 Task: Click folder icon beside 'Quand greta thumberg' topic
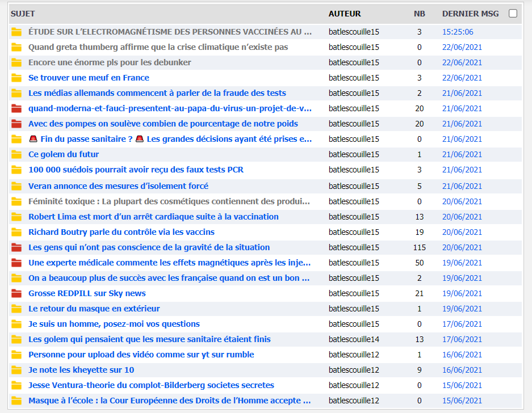16,48
